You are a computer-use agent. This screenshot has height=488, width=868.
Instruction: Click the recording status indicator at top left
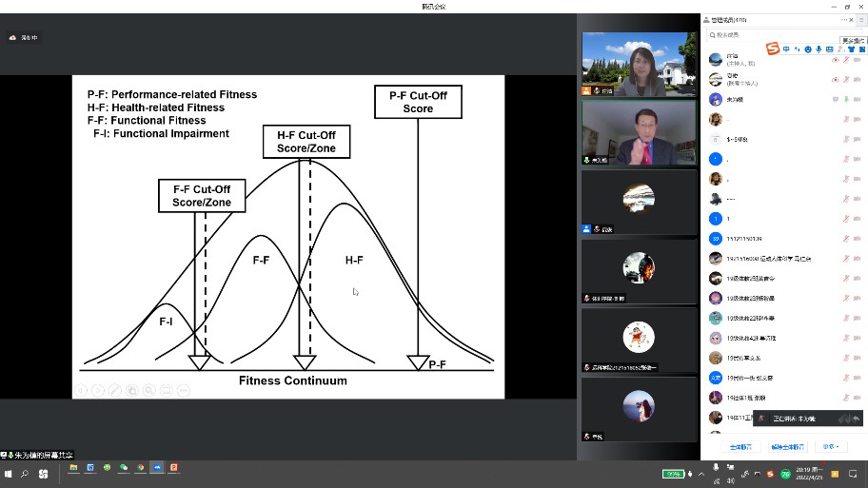[x=26, y=37]
